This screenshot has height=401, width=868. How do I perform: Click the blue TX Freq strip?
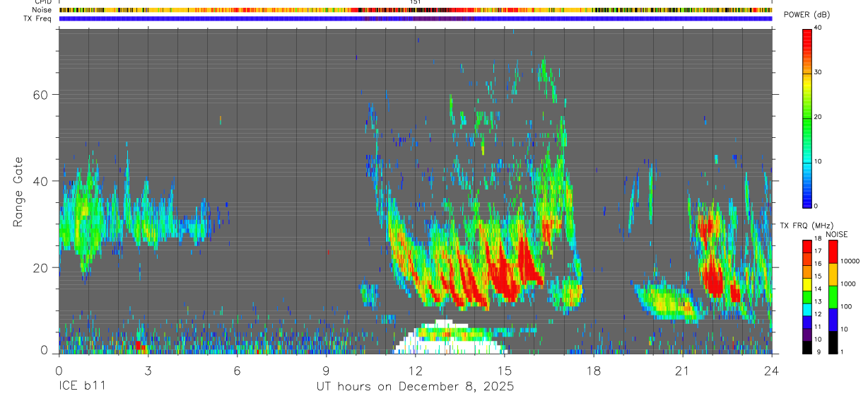point(415,18)
